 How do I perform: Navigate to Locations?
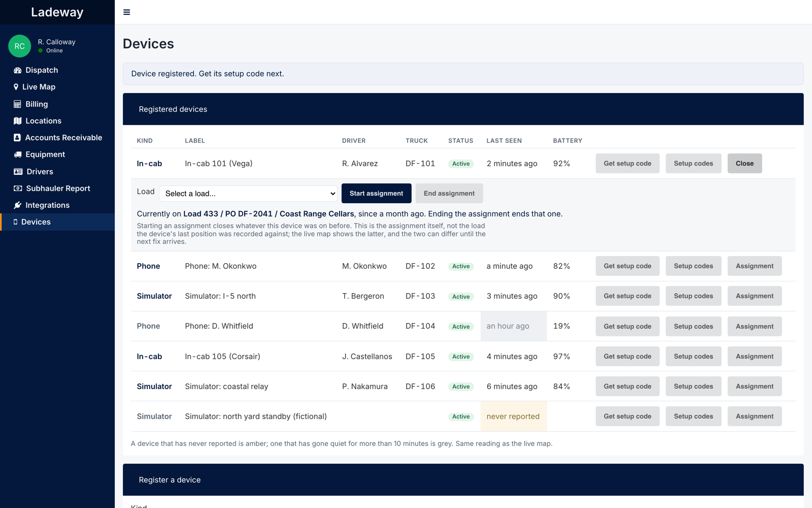click(57, 121)
